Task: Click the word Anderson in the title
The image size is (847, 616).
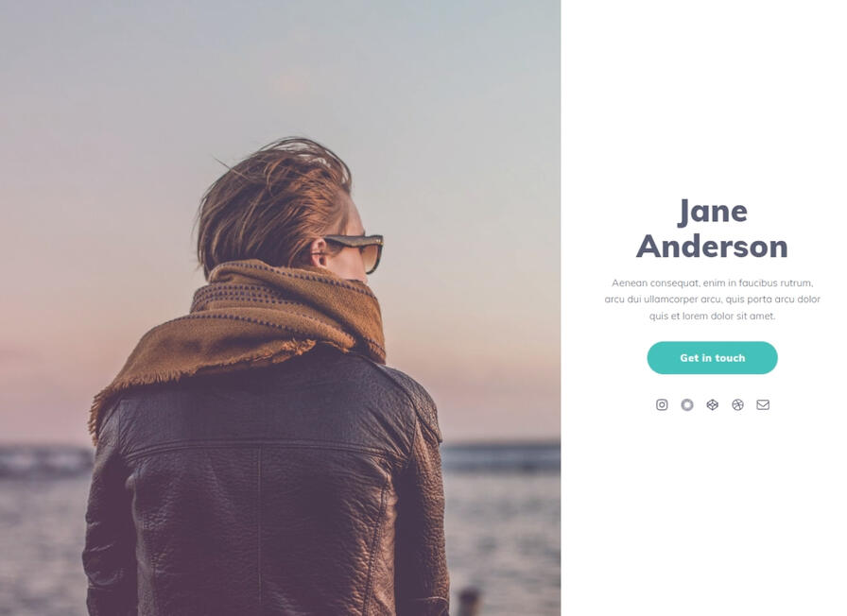Action: coord(712,247)
